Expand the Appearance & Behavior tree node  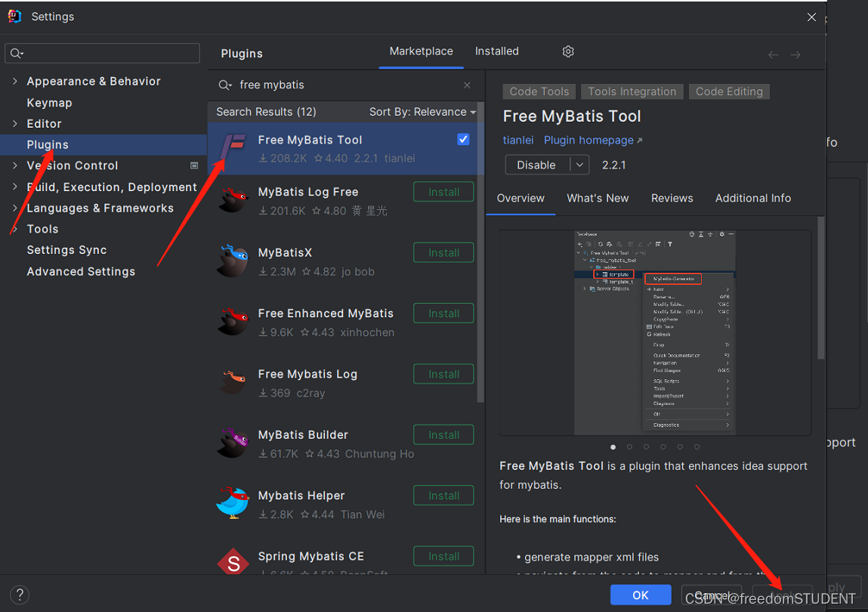16,81
